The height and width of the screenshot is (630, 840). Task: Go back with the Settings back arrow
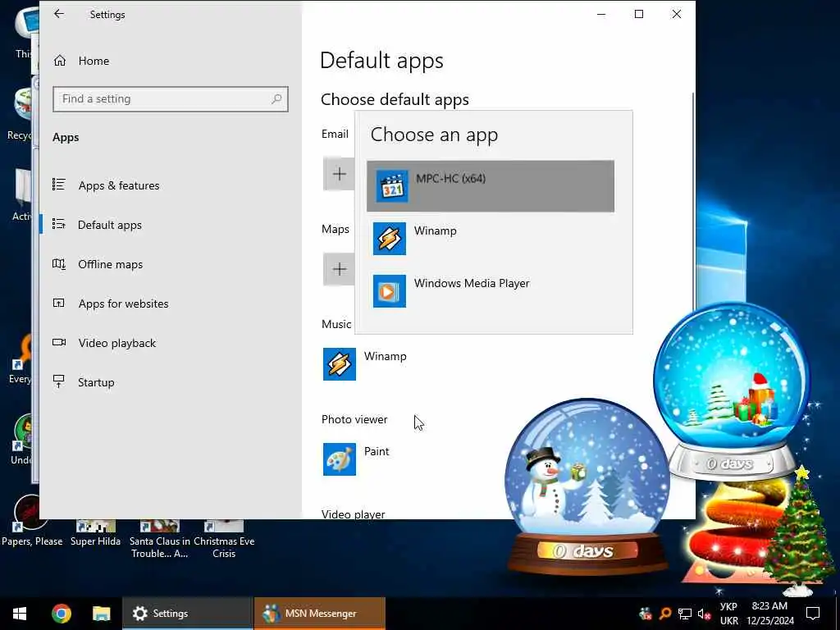tap(59, 15)
